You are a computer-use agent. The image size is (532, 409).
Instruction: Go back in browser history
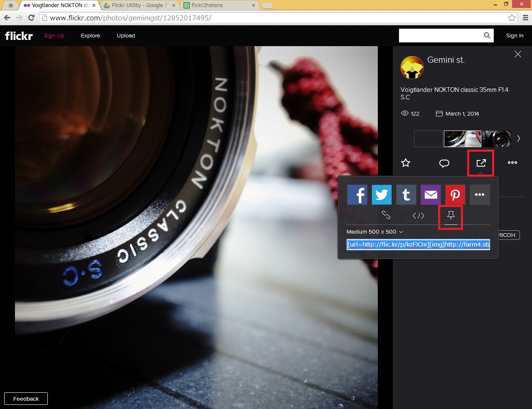(7, 17)
